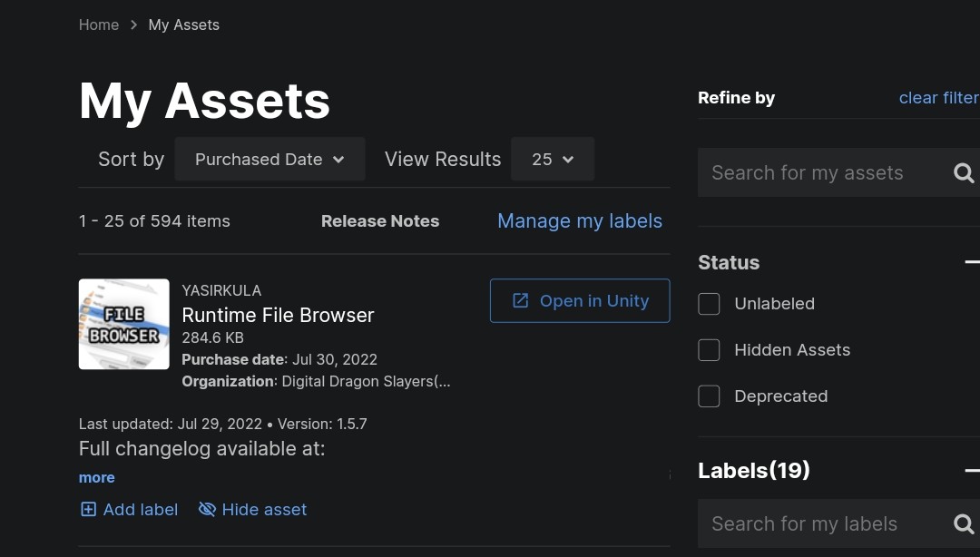The image size is (980, 557).
Task: Click clear filters to reset refinements
Action: pyautogui.click(x=939, y=97)
